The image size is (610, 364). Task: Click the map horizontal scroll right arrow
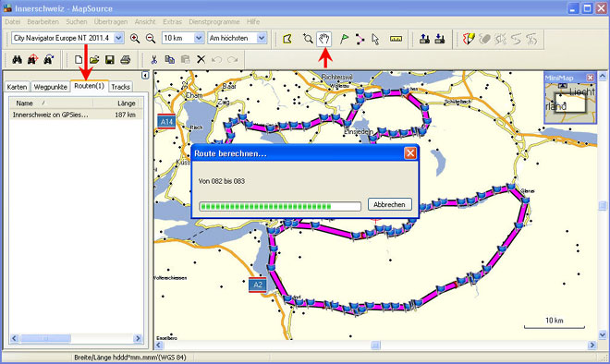[592, 345]
